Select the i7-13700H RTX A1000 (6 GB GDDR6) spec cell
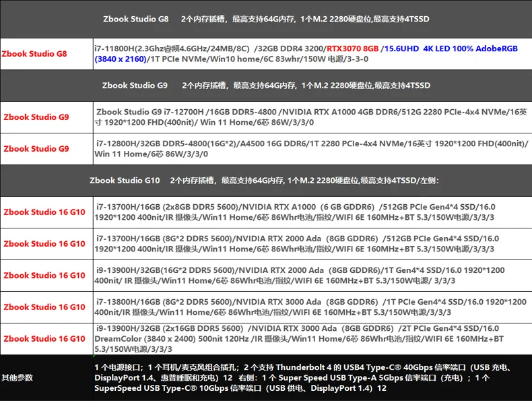Image resolution: width=532 pixels, height=401 pixels. click(312, 212)
